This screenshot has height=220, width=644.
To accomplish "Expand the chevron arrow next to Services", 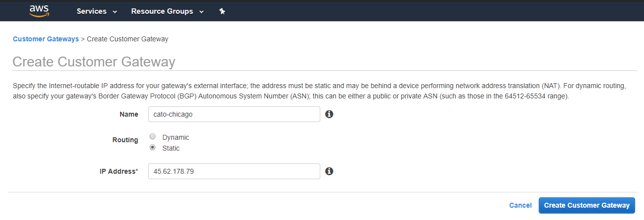I will coord(115,12).
